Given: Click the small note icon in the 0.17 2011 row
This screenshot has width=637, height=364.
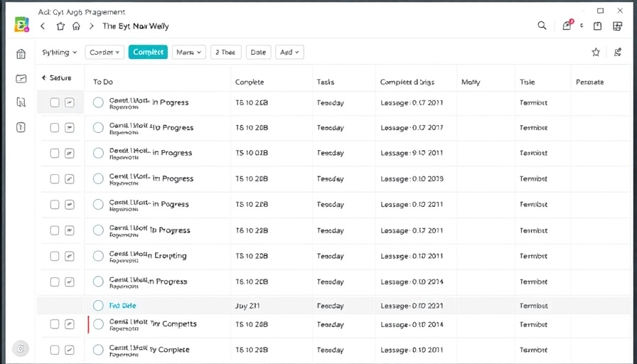Looking at the screenshot, I should 70,230.
